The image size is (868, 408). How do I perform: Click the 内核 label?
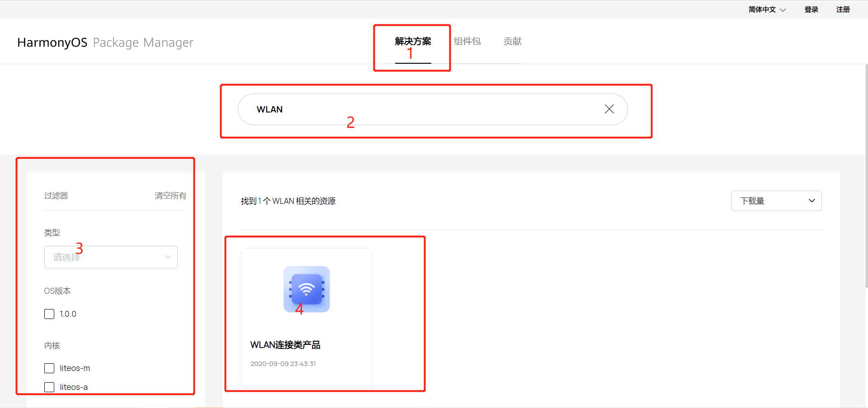[52, 346]
